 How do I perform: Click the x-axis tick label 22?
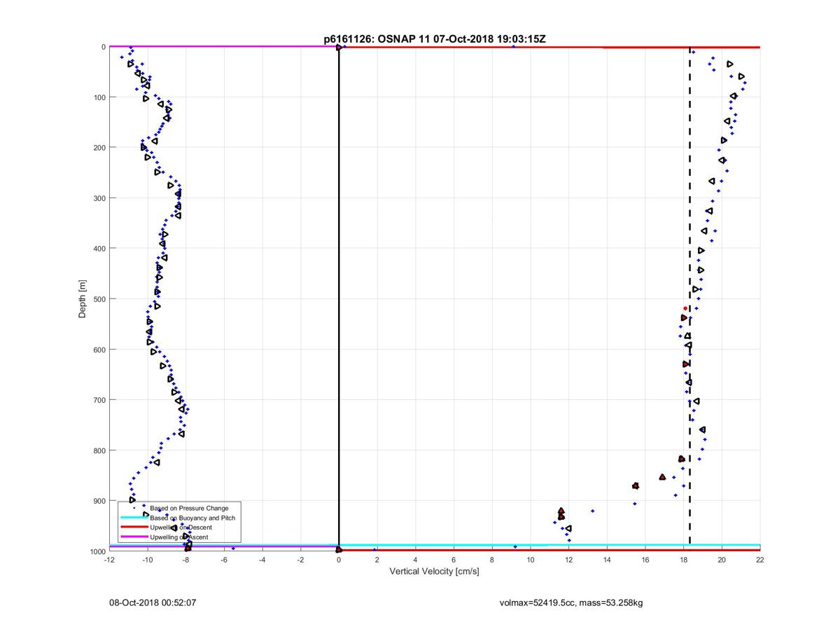click(760, 559)
